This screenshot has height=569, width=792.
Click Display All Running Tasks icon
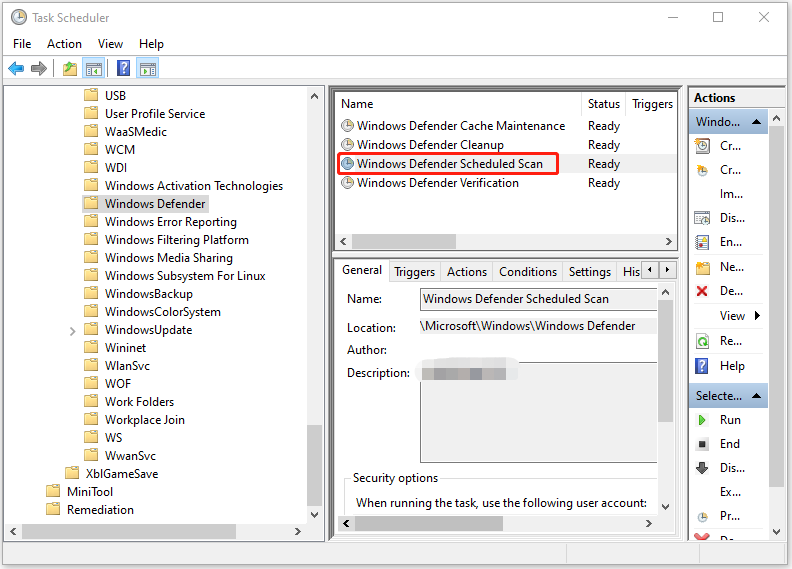[702, 218]
